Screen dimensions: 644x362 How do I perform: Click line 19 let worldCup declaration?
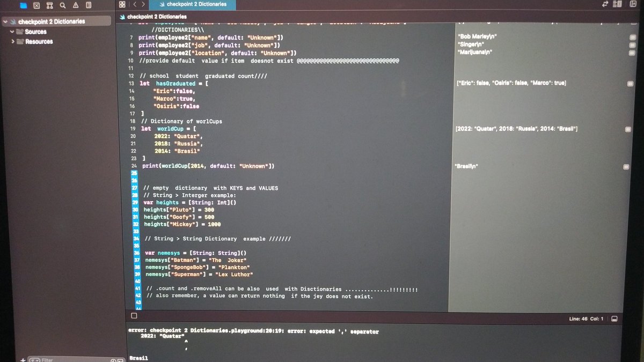[x=169, y=129]
